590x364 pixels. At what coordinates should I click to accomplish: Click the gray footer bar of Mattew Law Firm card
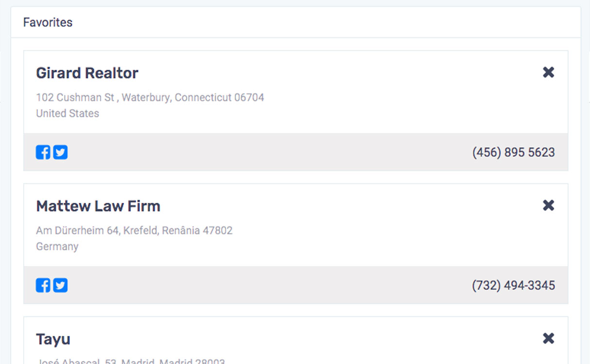click(267, 285)
